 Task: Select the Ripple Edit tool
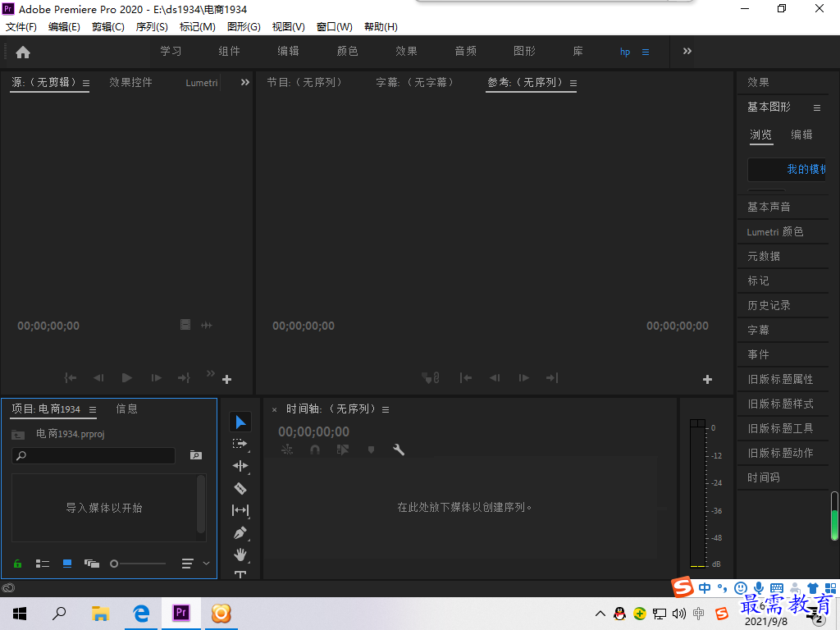pos(240,466)
